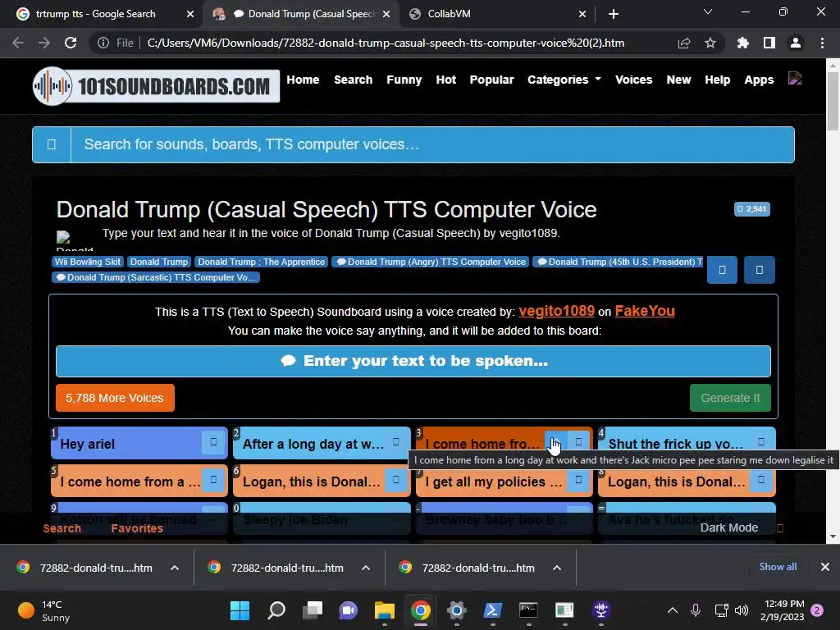Viewport: 840px width, 630px height.
Task: Show hidden system tray icons
Action: (x=673, y=610)
